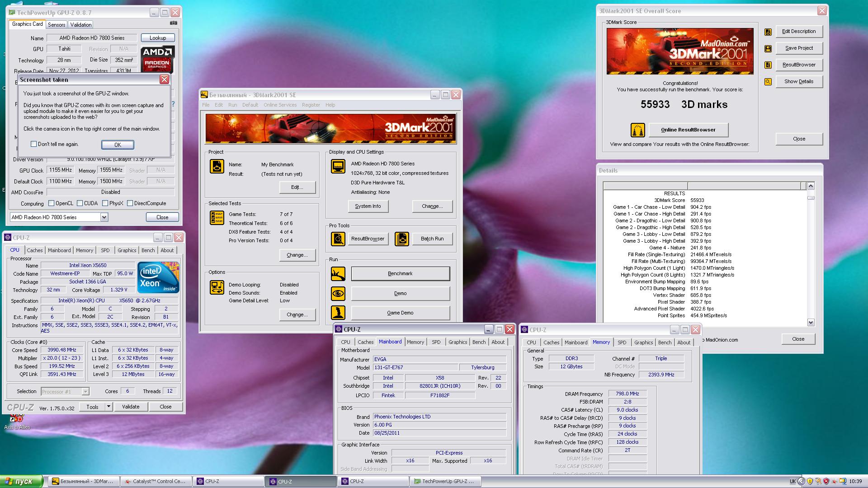Check the Don't tell me again box

tap(33, 144)
